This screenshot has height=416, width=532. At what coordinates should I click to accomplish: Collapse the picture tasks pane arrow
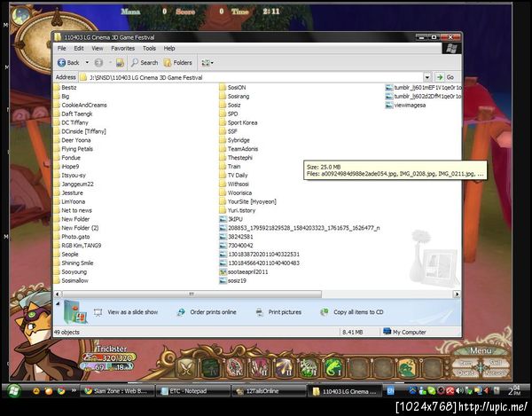(58, 303)
